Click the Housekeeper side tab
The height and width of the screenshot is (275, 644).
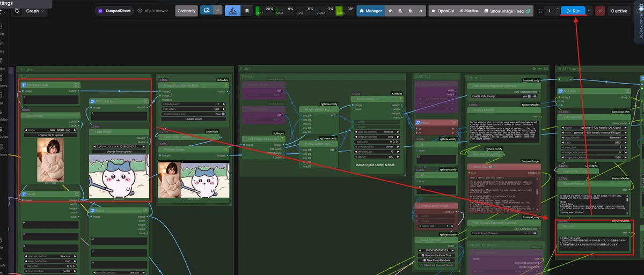639,21
